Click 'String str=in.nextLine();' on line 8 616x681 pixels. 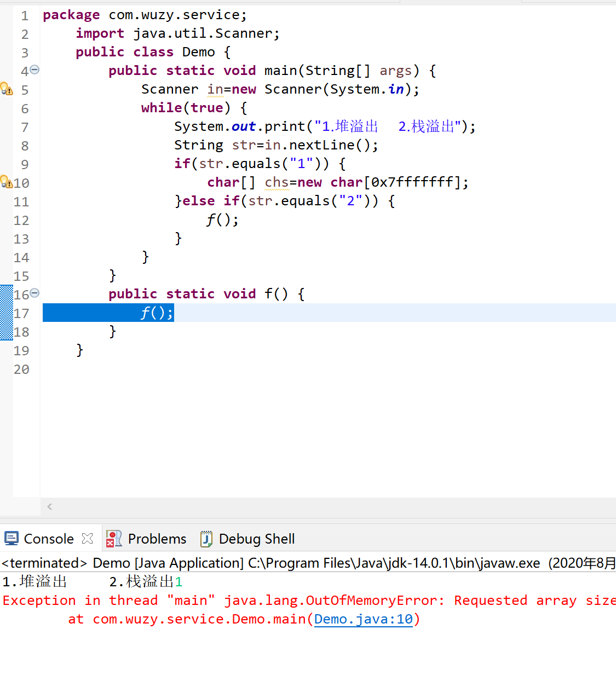coord(277,145)
